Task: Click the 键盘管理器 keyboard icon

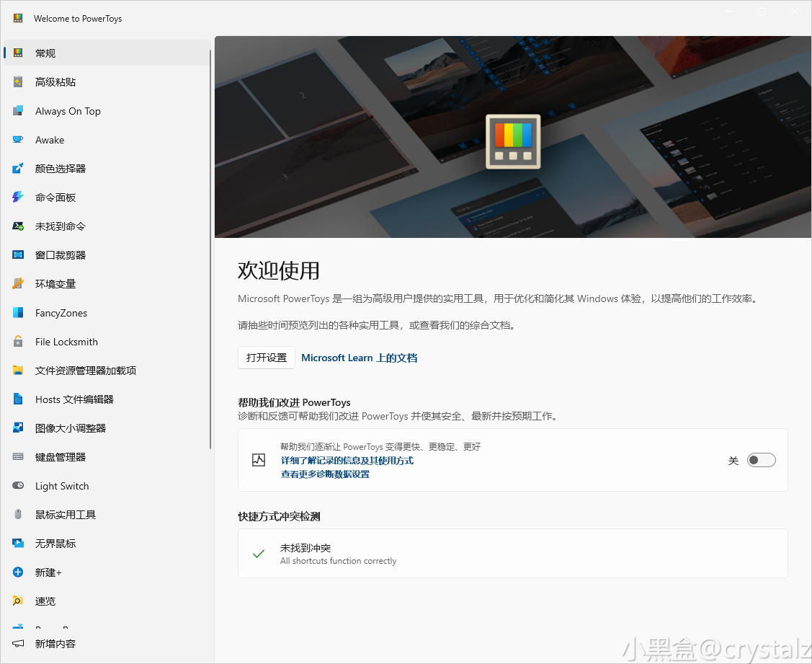Action: coord(18,457)
